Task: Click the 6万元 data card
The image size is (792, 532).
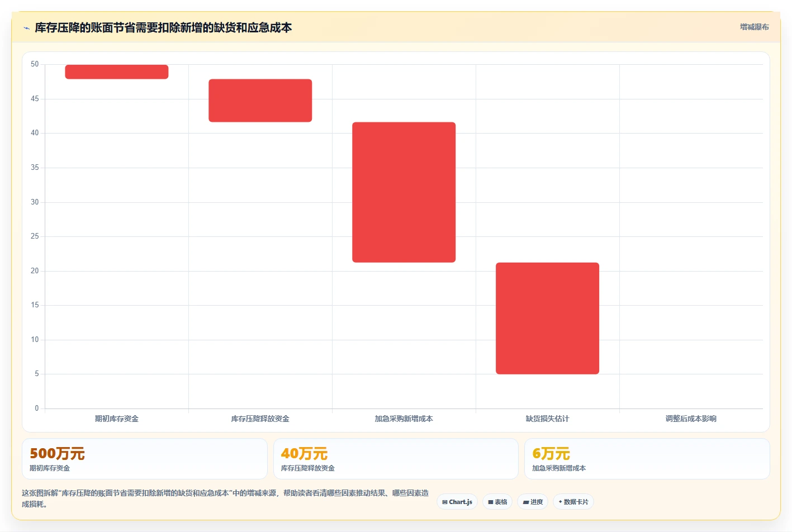Action: pos(647,459)
